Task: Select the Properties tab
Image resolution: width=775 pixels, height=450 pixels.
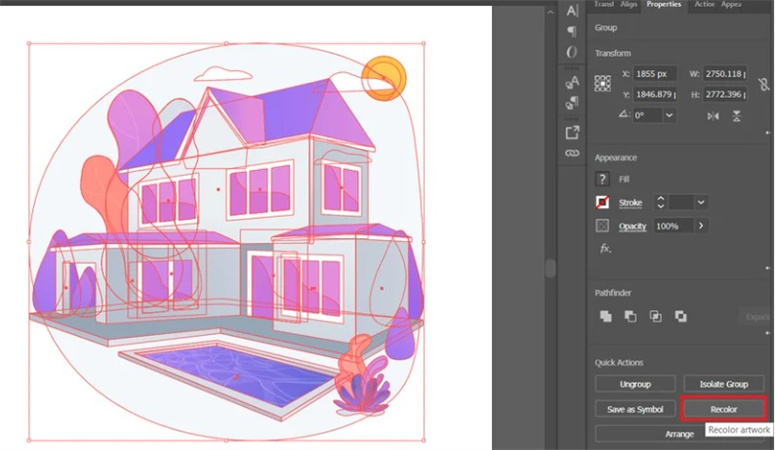Action: tap(663, 4)
